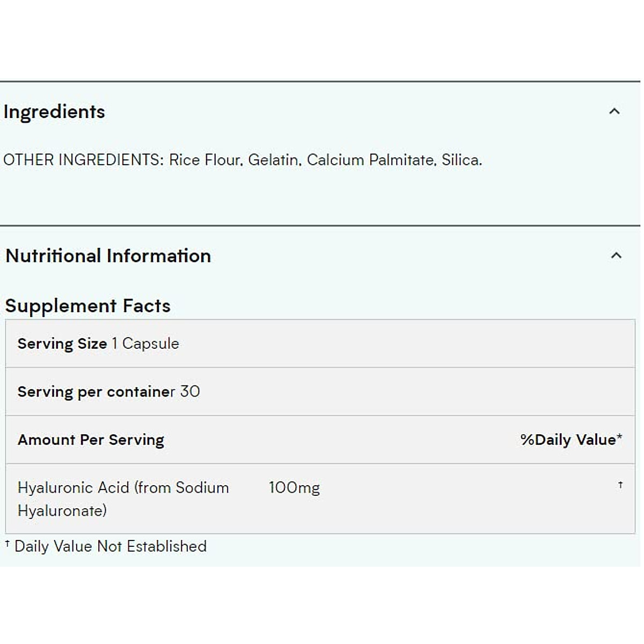Click the '1 Capsule' serving value
The image size is (644, 644).
(145, 343)
